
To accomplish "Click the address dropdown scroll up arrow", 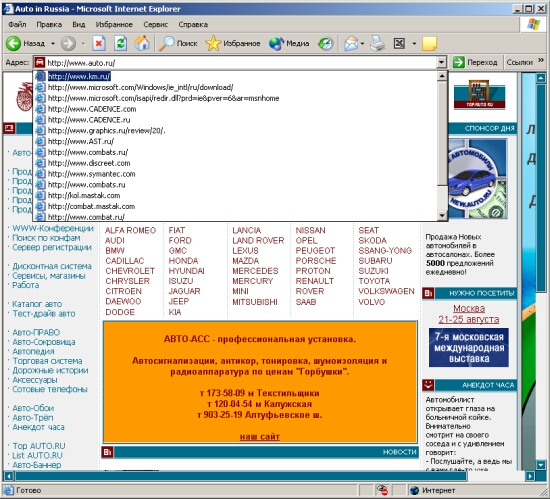I will [x=442, y=76].
